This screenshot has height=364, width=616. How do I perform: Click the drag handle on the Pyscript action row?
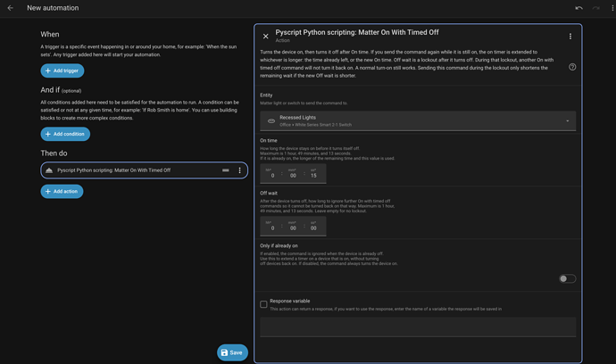[x=226, y=170]
